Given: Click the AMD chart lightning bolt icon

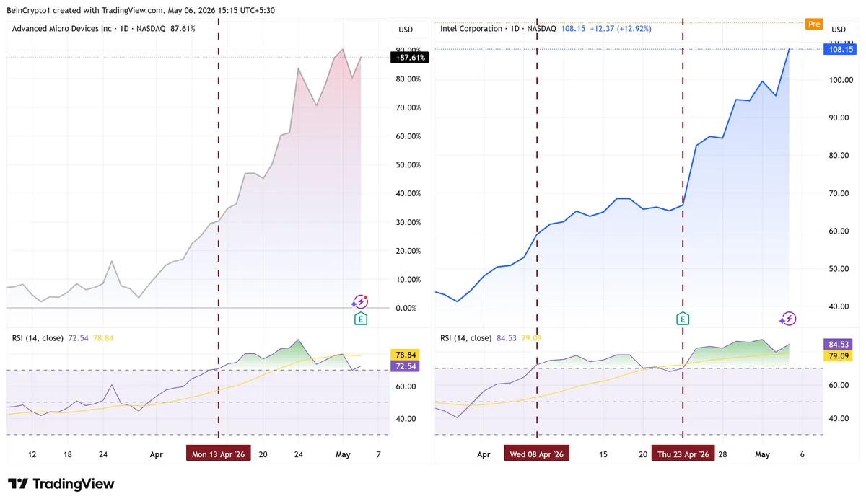Looking at the screenshot, I should [x=359, y=302].
